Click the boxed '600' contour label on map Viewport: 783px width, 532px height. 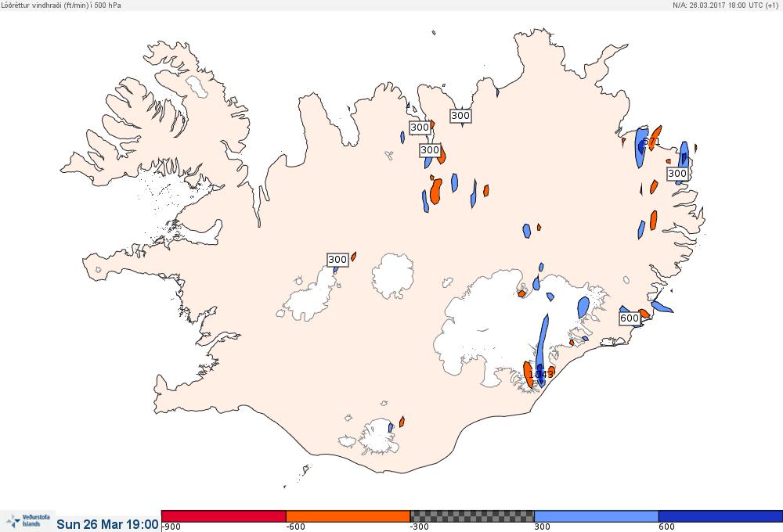pyautogui.click(x=630, y=318)
